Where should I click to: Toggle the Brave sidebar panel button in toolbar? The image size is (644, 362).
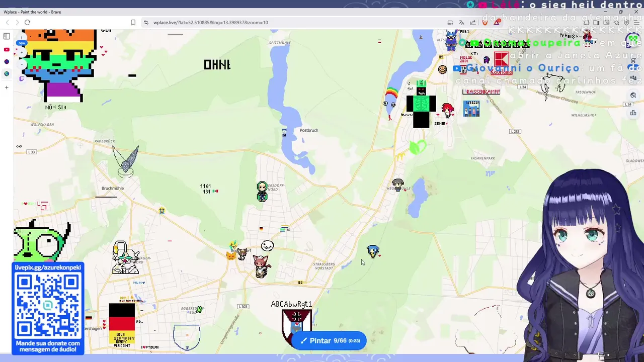click(596, 22)
